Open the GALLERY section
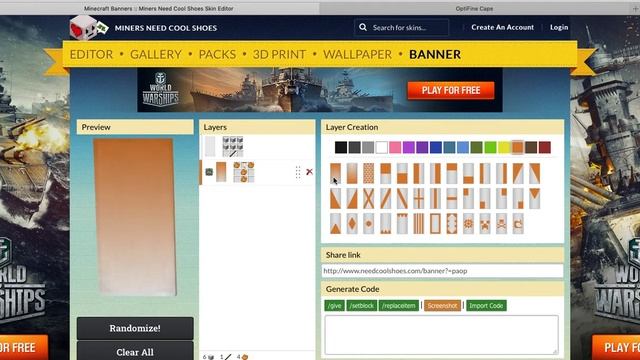The height and width of the screenshot is (360, 640). click(156, 54)
